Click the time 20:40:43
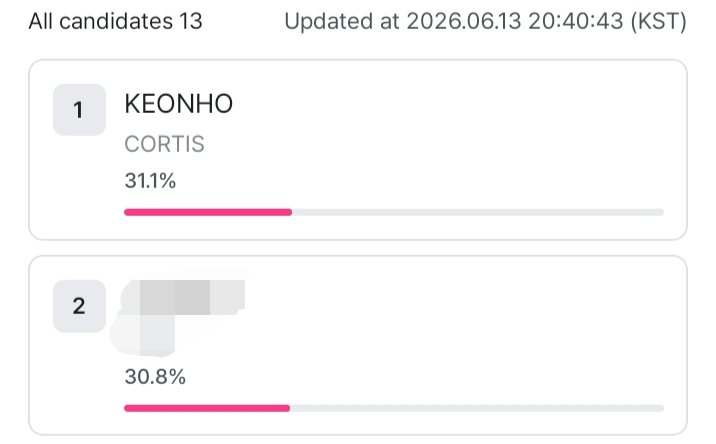The width and height of the screenshot is (716, 444). pos(575,21)
